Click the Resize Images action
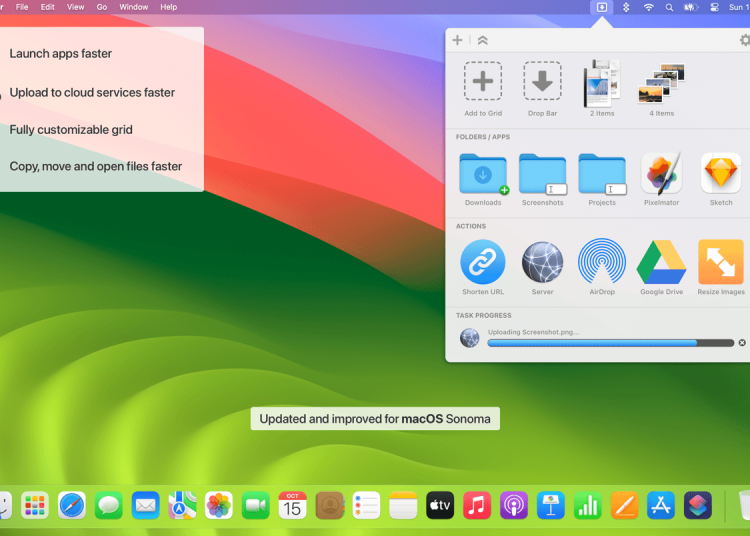This screenshot has width=750, height=536. pos(720,262)
